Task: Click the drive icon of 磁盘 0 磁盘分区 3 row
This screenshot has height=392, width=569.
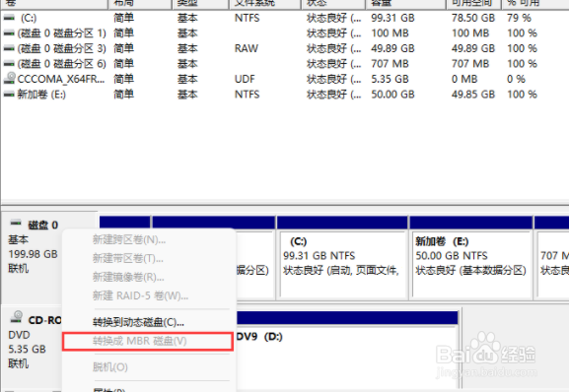Action: click(x=9, y=48)
